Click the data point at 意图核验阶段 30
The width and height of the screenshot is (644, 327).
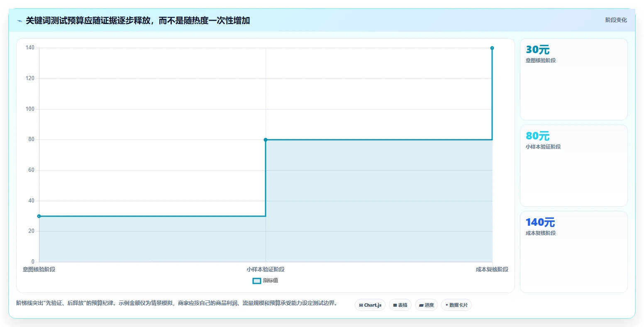pos(39,216)
